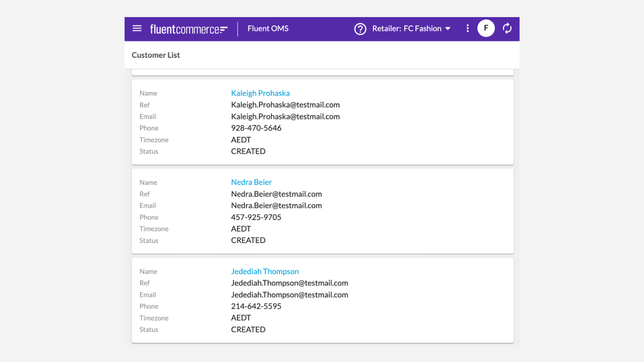Open Kaleigh Prohaska's customer profile

click(x=260, y=93)
